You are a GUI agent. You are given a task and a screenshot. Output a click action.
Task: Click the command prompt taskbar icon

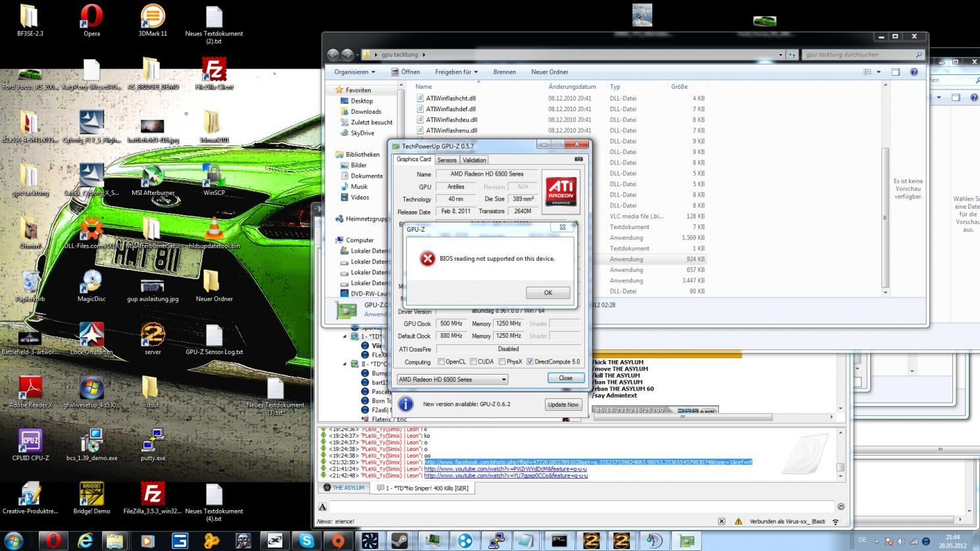pyautogui.click(x=559, y=541)
